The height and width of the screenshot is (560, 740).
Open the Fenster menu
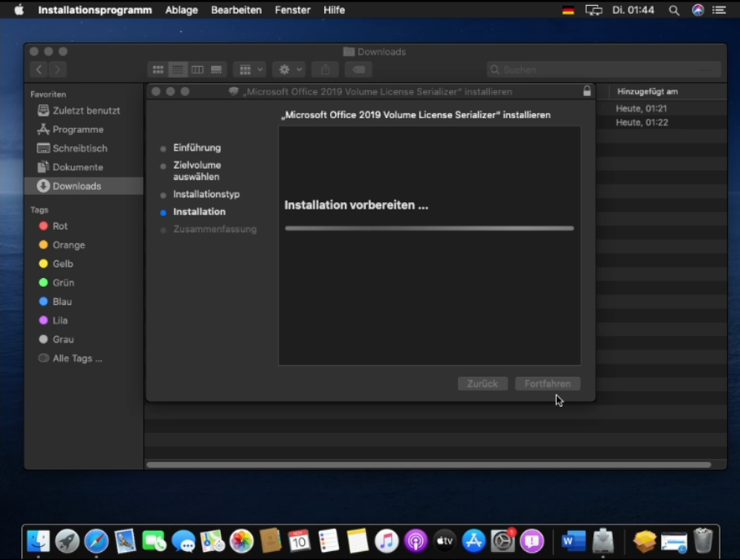pyautogui.click(x=293, y=10)
